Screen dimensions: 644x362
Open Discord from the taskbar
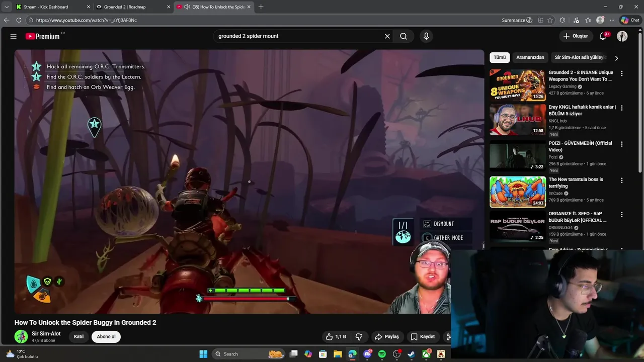367,354
